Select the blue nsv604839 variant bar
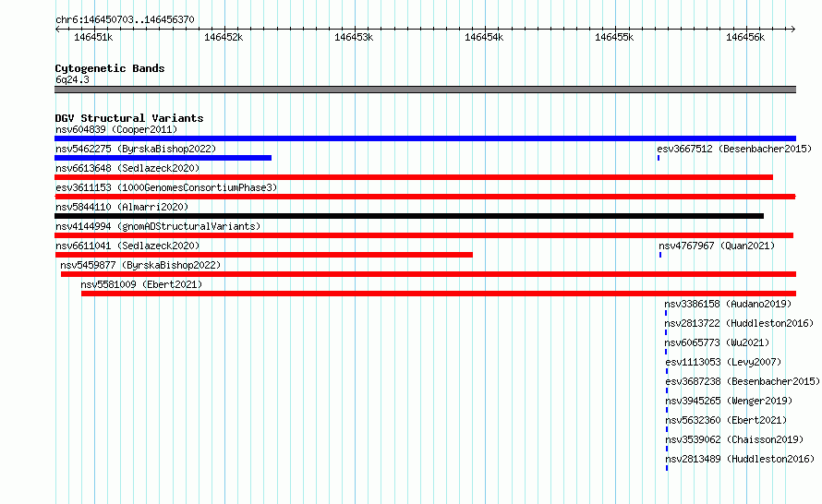 pyautogui.click(x=425, y=138)
